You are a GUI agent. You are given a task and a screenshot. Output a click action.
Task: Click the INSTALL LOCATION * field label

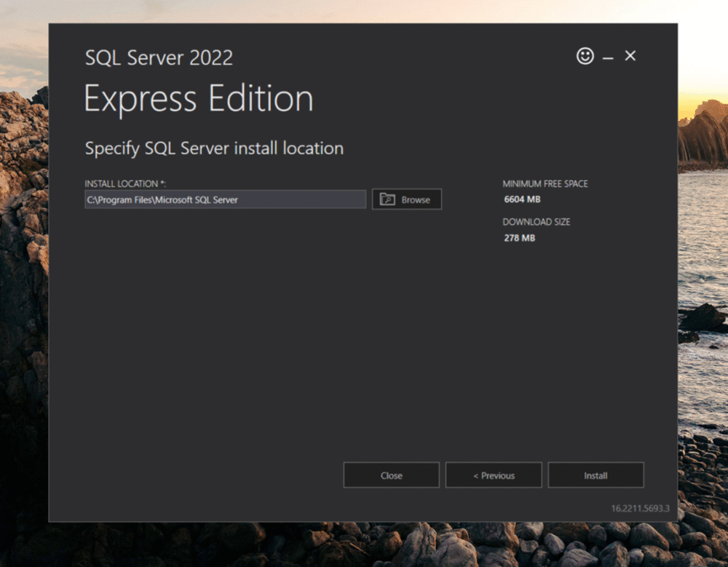click(124, 183)
